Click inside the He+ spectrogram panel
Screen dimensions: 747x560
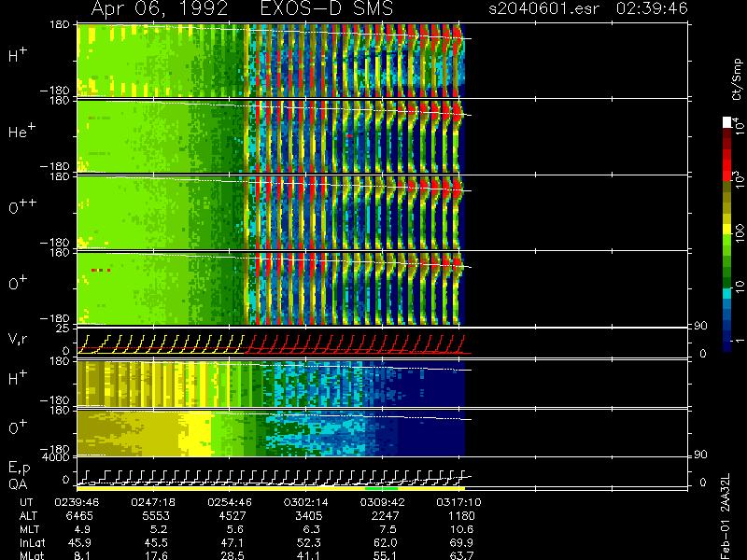click(271, 137)
